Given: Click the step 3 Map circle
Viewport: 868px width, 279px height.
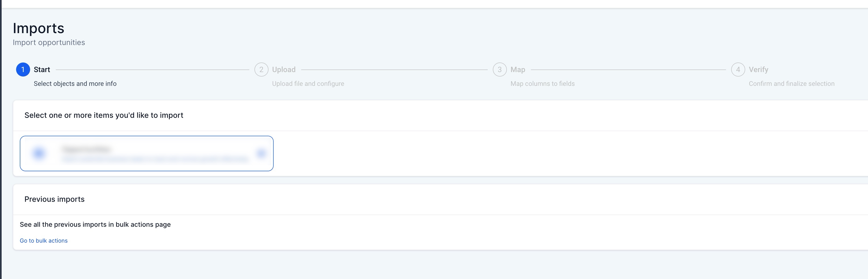Looking at the screenshot, I should (x=499, y=70).
